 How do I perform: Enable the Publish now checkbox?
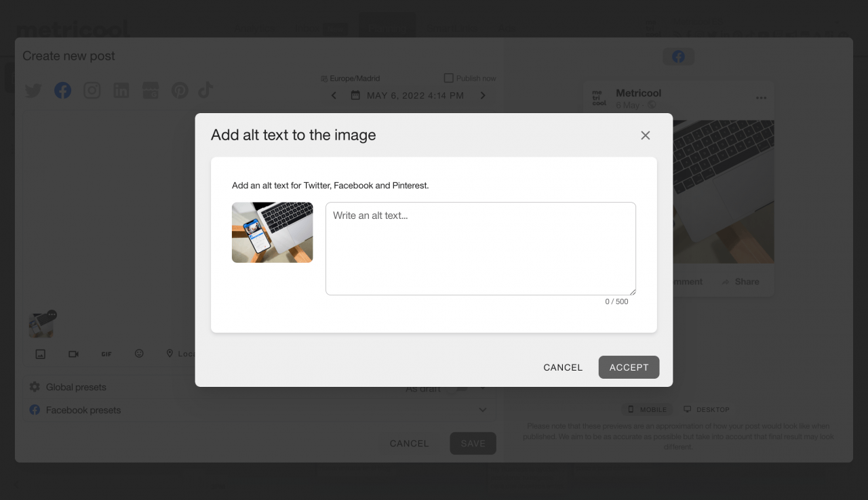click(x=448, y=78)
